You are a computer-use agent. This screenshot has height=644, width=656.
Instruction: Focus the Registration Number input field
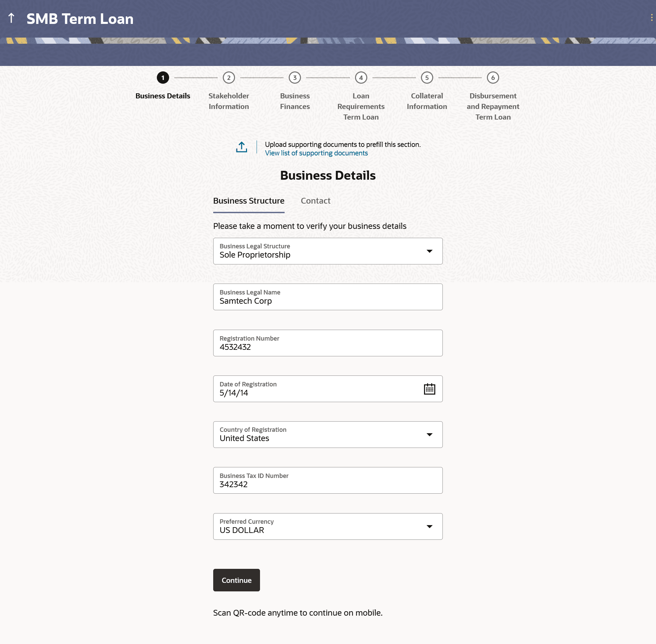click(x=327, y=347)
